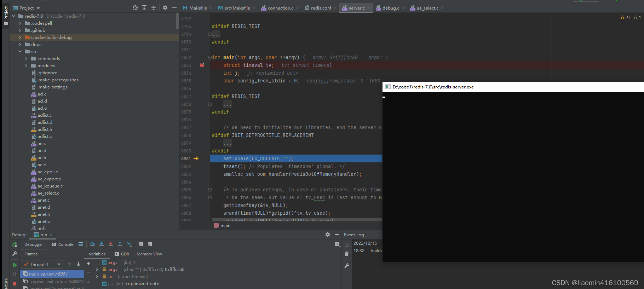644x289 pixels.
Task: Click threads list icon beside Console
Action: click(x=81, y=244)
